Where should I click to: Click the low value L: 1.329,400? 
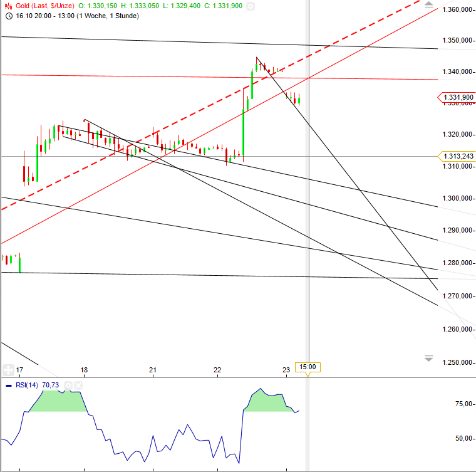tap(182, 6)
